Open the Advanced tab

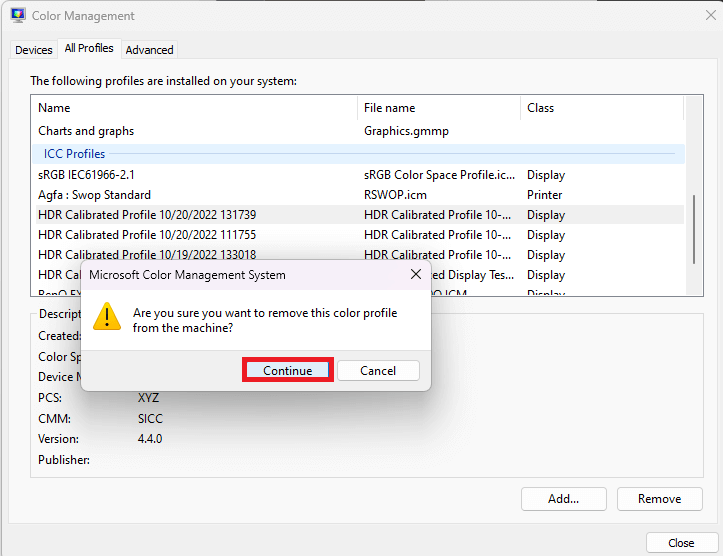pos(149,50)
